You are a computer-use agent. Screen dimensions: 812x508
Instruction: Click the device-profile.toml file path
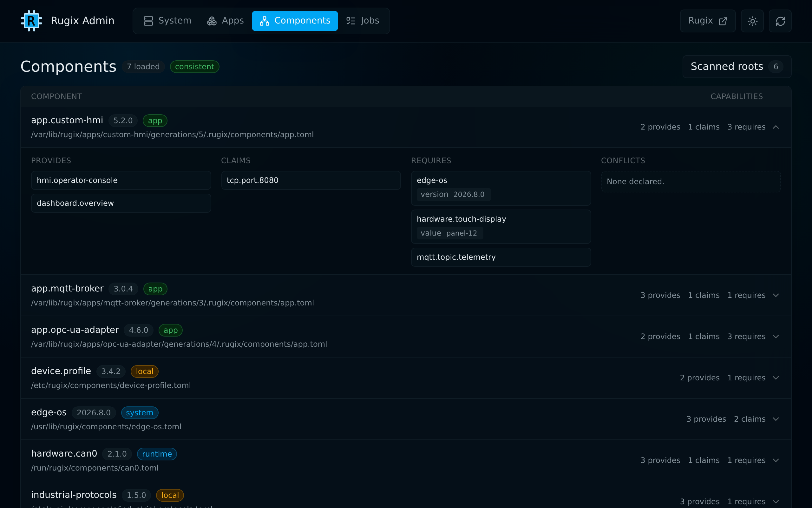point(111,386)
